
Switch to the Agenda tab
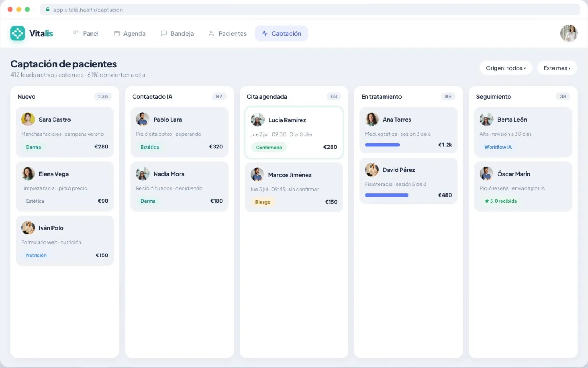pyautogui.click(x=130, y=33)
